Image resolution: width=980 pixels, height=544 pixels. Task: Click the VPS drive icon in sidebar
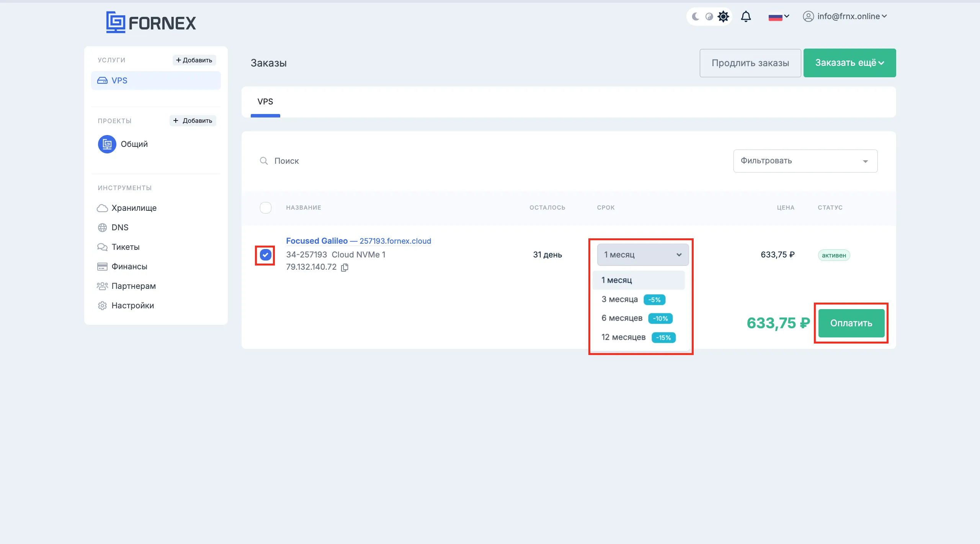pos(102,80)
